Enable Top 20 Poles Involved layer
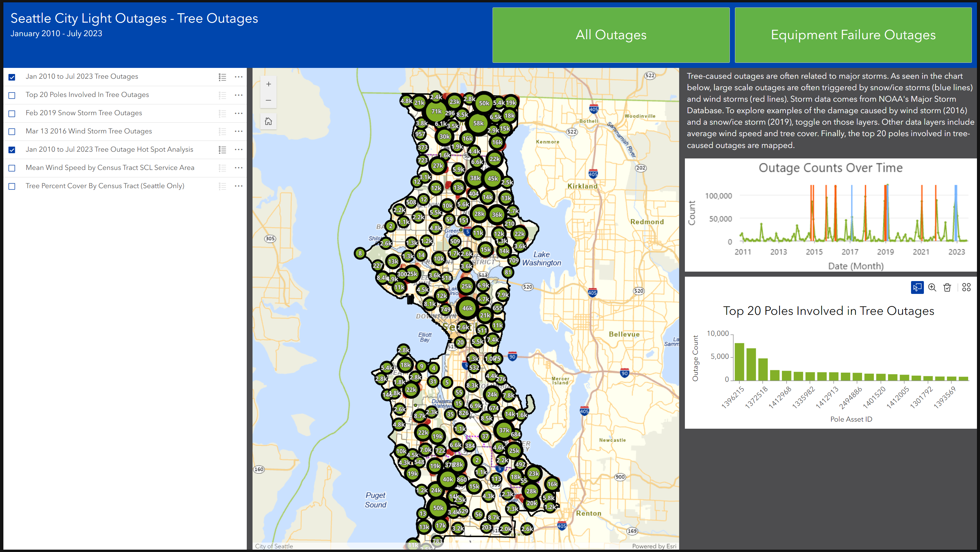980x552 pixels. coord(12,95)
